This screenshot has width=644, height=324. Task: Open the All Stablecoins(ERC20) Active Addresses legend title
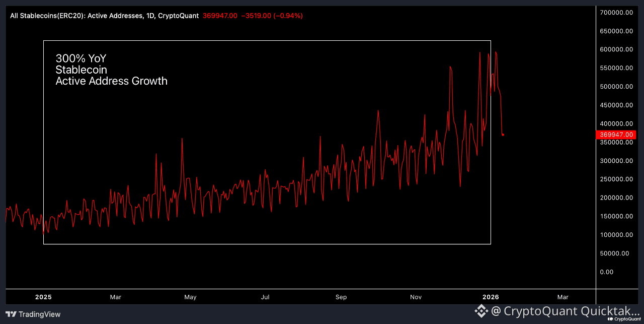pos(104,16)
